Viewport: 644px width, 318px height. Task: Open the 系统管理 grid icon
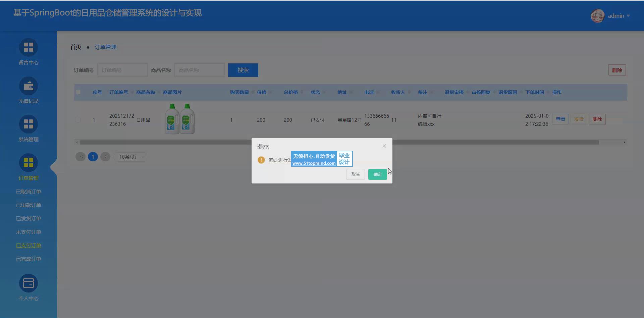click(29, 124)
